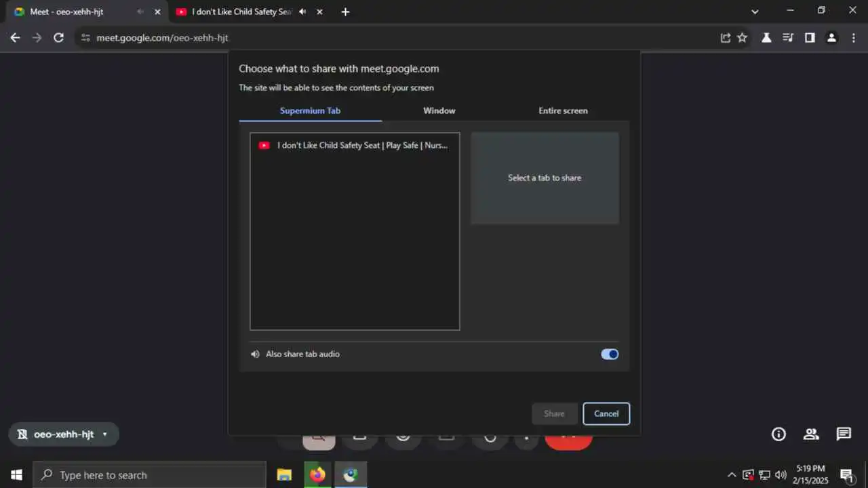Switch to the Window sharing tab

click(x=439, y=110)
